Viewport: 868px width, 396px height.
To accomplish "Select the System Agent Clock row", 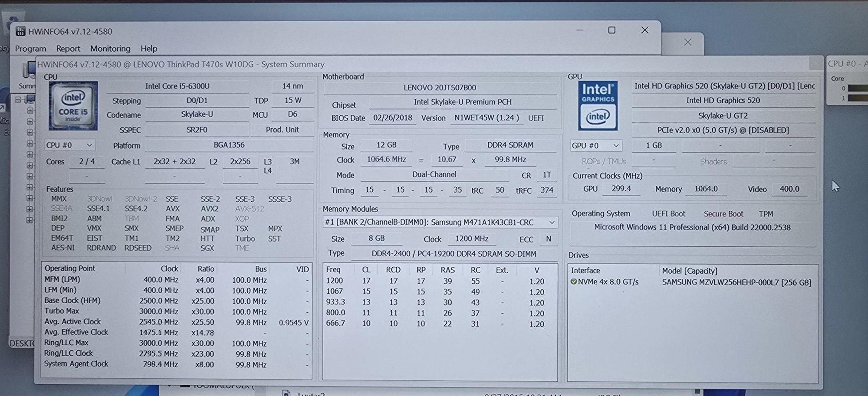I will pyautogui.click(x=177, y=364).
